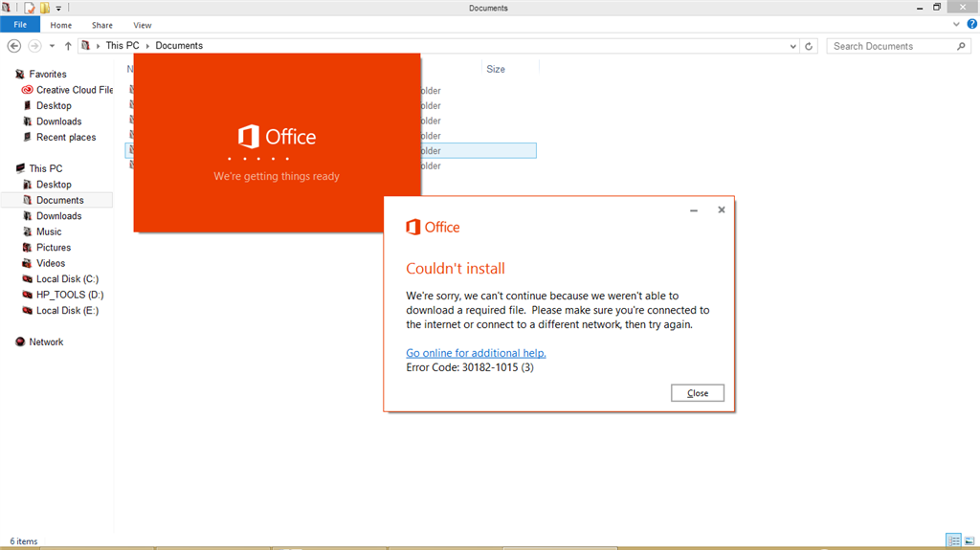Go forward using the Forward arrow
The width and height of the screenshot is (980, 550).
tap(35, 46)
